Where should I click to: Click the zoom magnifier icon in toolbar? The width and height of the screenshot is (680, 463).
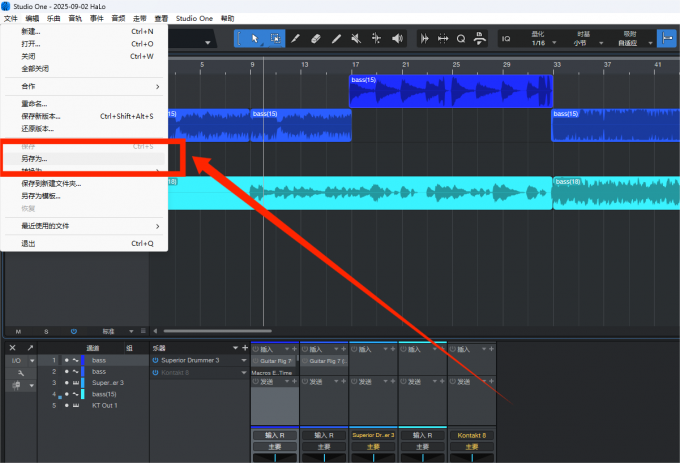(461, 39)
